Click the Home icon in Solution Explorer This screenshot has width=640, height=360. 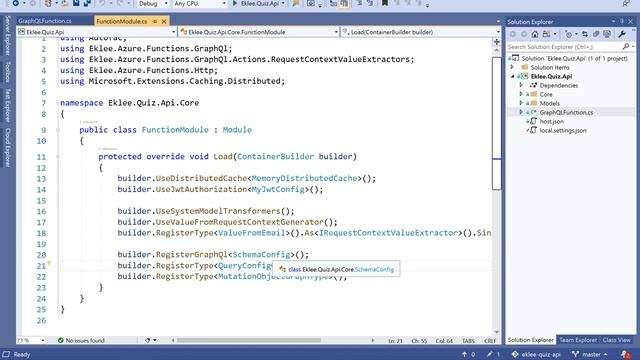535,34
